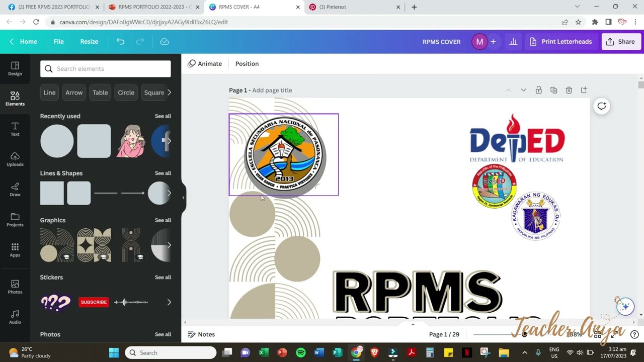Click the Share button
This screenshot has width=644, height=362.
tap(621, 42)
